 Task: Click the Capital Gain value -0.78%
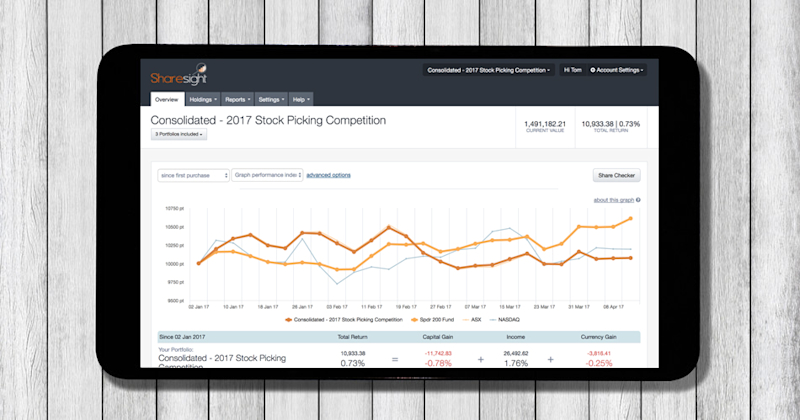[x=438, y=363]
